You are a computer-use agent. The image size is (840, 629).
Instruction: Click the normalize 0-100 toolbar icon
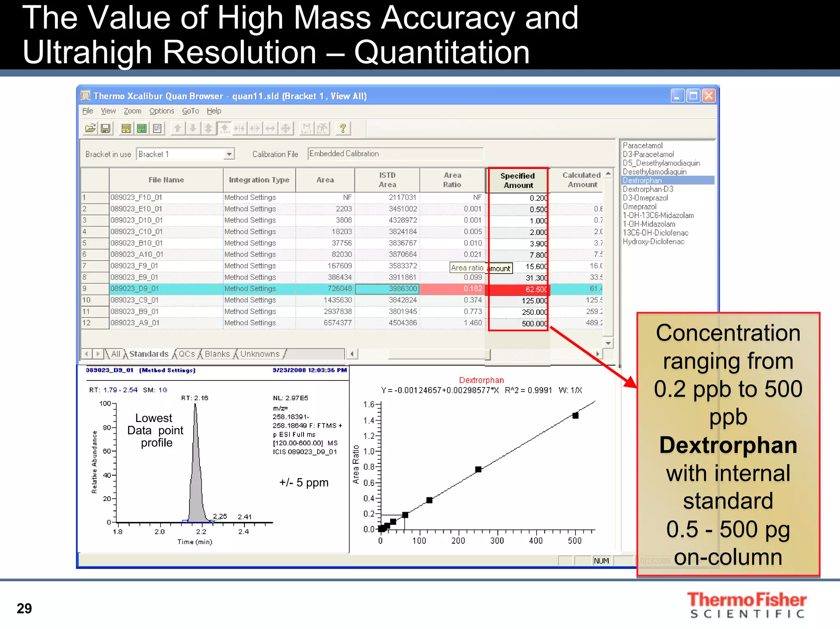[224, 129]
